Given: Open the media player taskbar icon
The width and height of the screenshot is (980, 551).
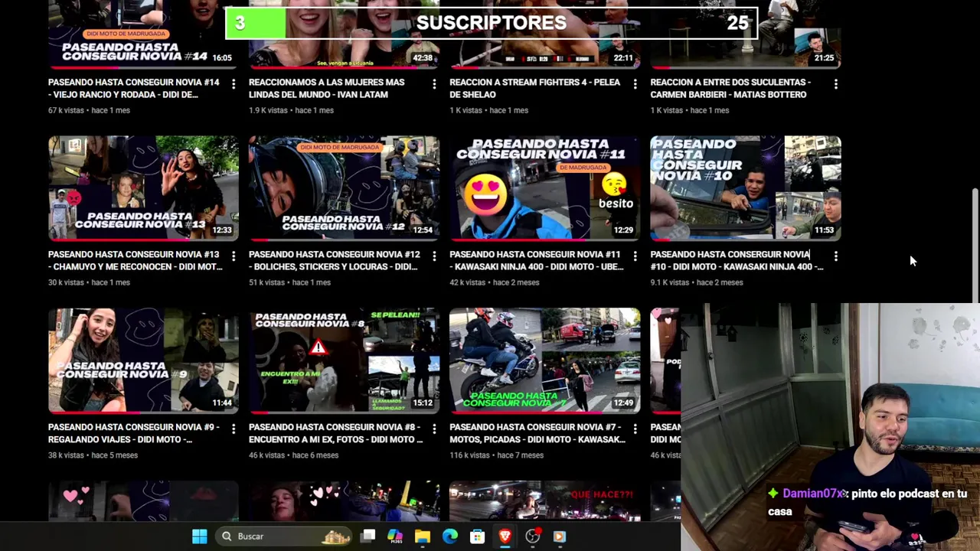Looking at the screenshot, I should 560,536.
